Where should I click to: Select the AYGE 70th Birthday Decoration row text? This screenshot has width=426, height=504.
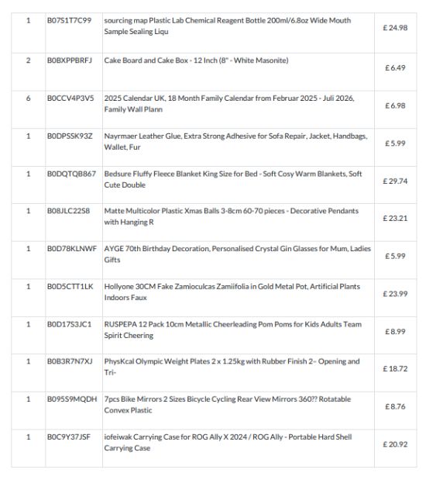pos(238,254)
